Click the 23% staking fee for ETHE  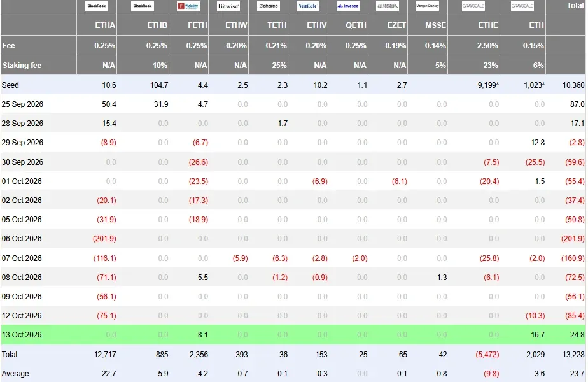point(491,66)
